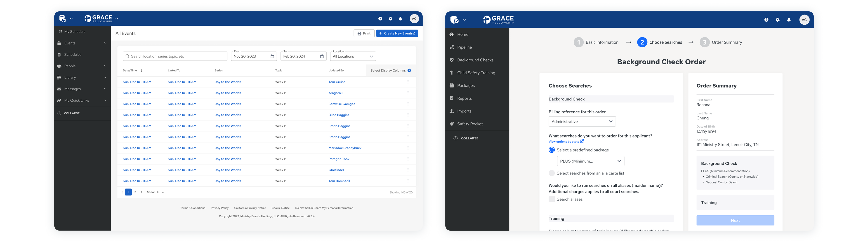868x242 pixels.
Task: Select searches from an a la carte list radio
Action: 552,173
